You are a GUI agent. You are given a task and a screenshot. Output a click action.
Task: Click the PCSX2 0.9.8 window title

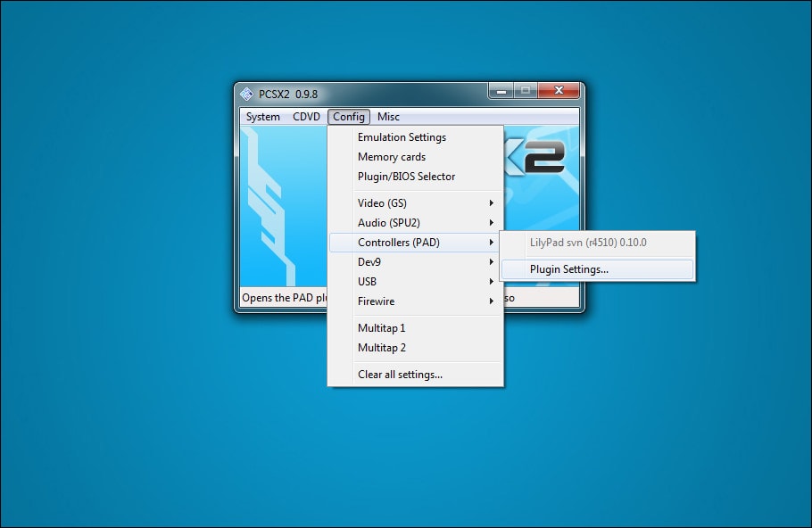[x=288, y=95]
